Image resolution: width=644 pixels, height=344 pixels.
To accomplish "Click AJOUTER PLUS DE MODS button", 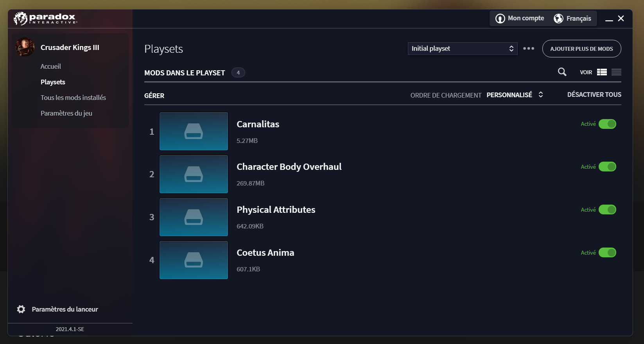I will 581,49.
